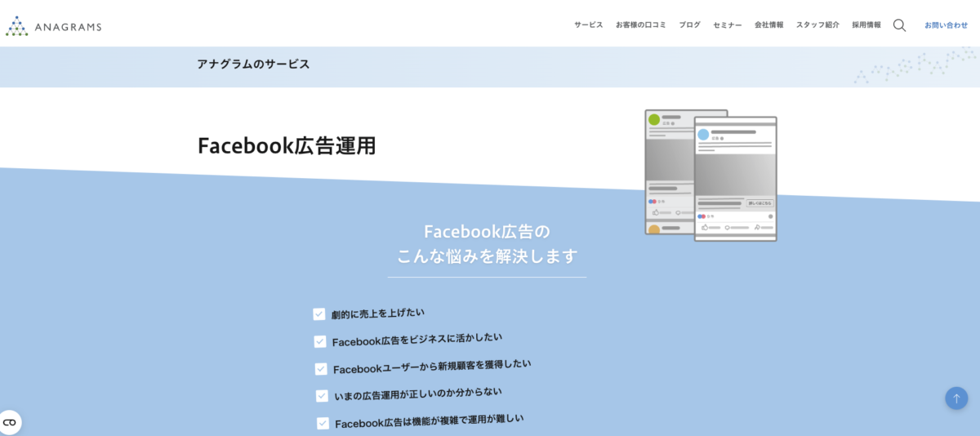
Task: Select 会社情報 in the top menu
Action: coord(768,25)
